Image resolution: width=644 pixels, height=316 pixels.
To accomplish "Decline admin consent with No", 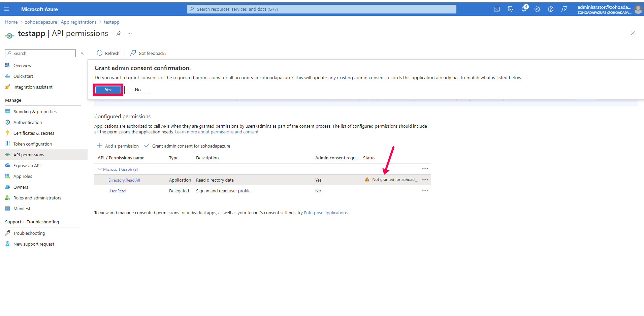I will (138, 90).
